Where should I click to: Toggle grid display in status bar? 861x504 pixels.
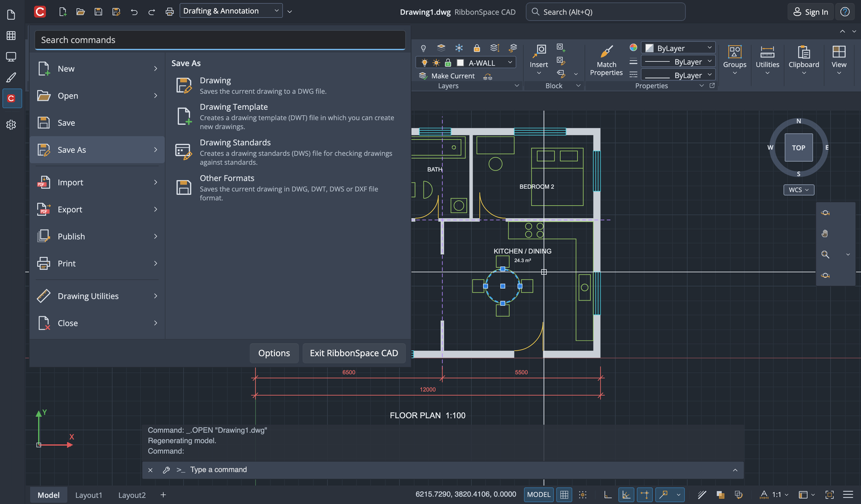tap(564, 494)
